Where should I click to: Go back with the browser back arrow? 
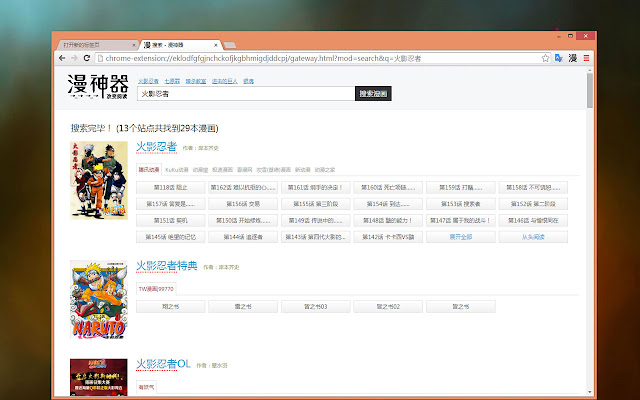[62, 58]
